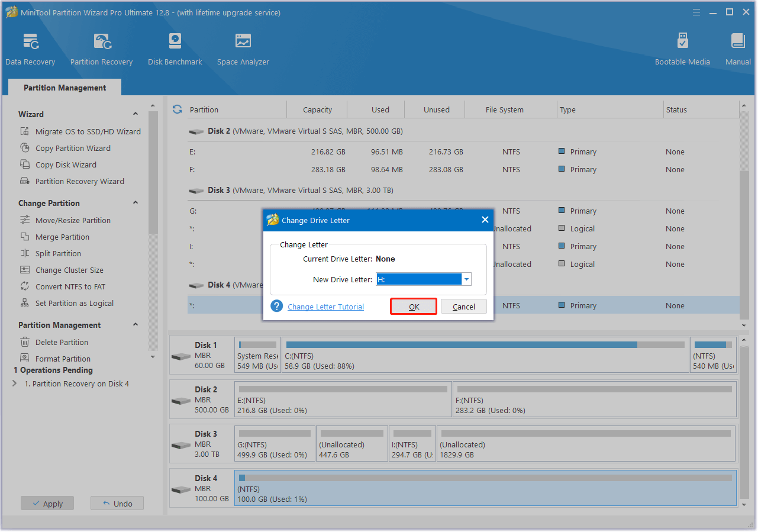
Task: Sort by Type column header
Action: tap(611, 109)
